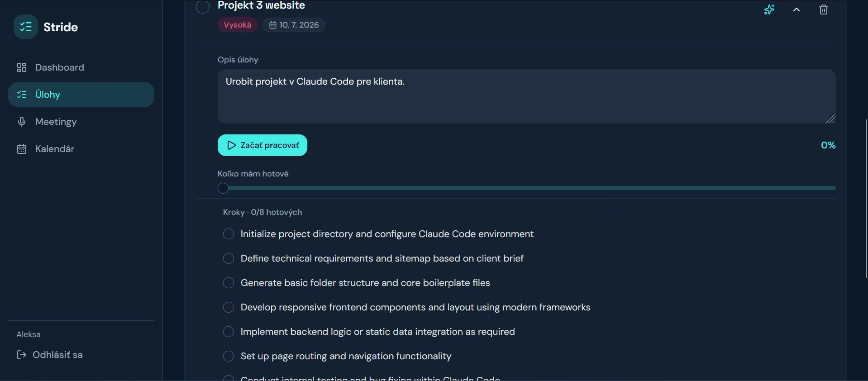Open the Úlohy menu item
Screen dimensions: 868x381
pyautogui.click(x=81, y=95)
